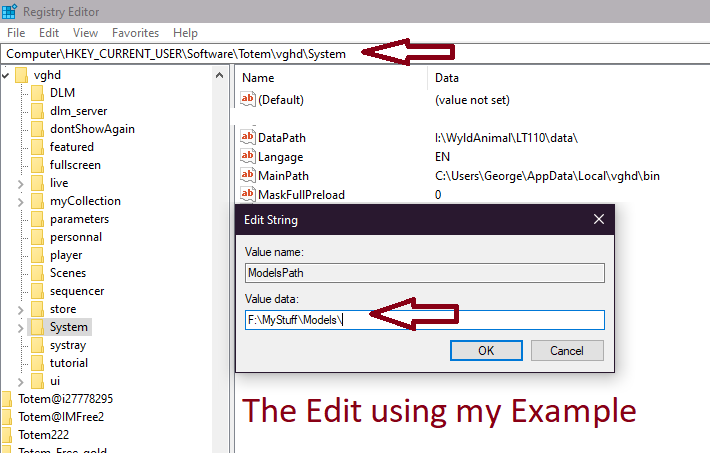Collapse the vghd registry key
The image size is (710, 453).
tap(6, 75)
